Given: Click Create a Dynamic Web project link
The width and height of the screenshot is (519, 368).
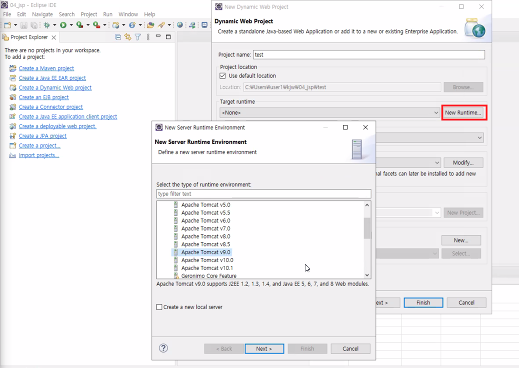Looking at the screenshot, I should pyautogui.click(x=55, y=88).
